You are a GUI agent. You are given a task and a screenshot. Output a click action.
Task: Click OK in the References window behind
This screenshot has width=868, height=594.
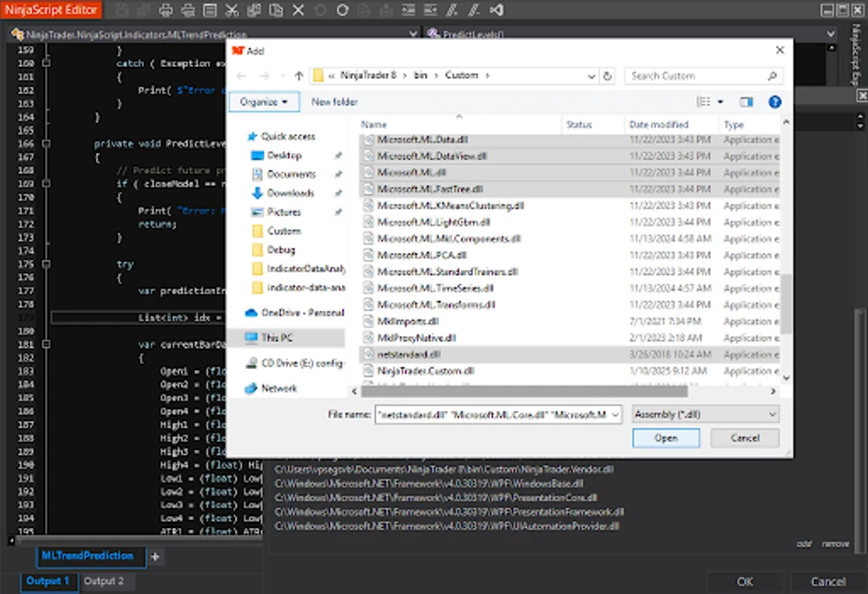(745, 582)
